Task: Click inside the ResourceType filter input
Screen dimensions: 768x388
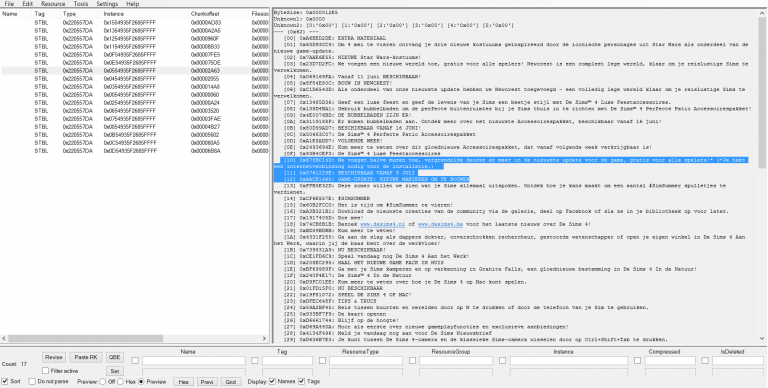Action: coord(366,361)
